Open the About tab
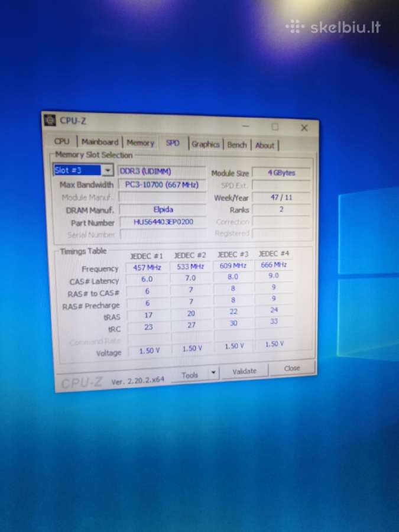This screenshot has height=532, width=399. (x=264, y=145)
